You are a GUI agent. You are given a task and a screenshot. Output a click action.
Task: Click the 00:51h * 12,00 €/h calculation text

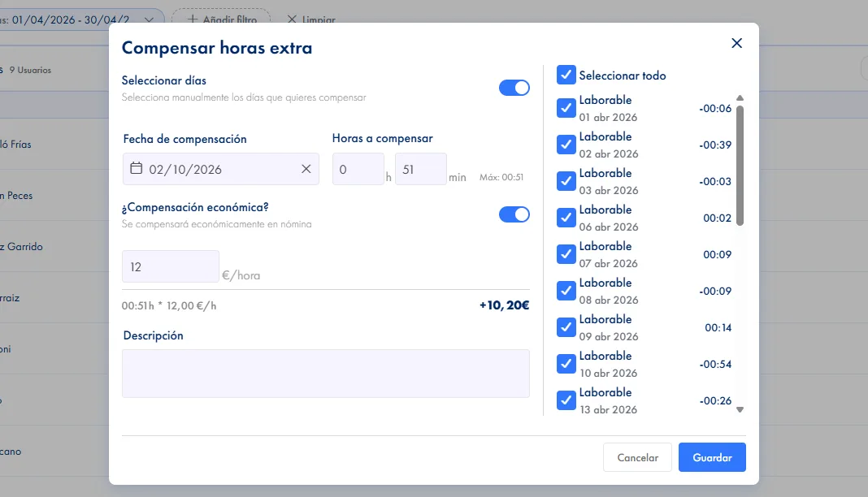pos(169,305)
